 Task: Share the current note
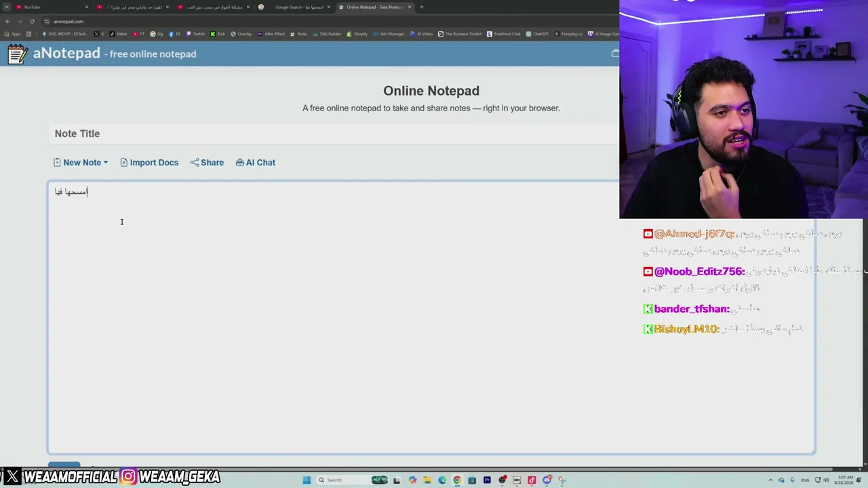tap(207, 163)
